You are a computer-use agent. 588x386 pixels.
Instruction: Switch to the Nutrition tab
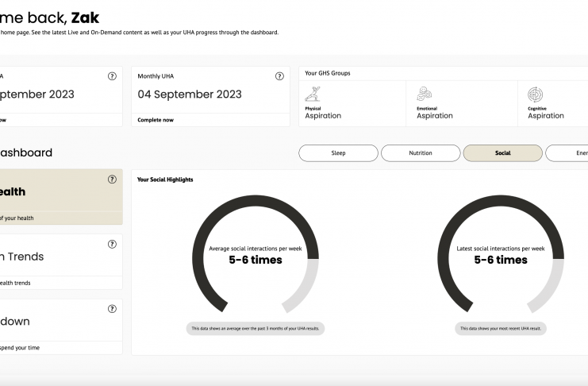[x=421, y=153]
